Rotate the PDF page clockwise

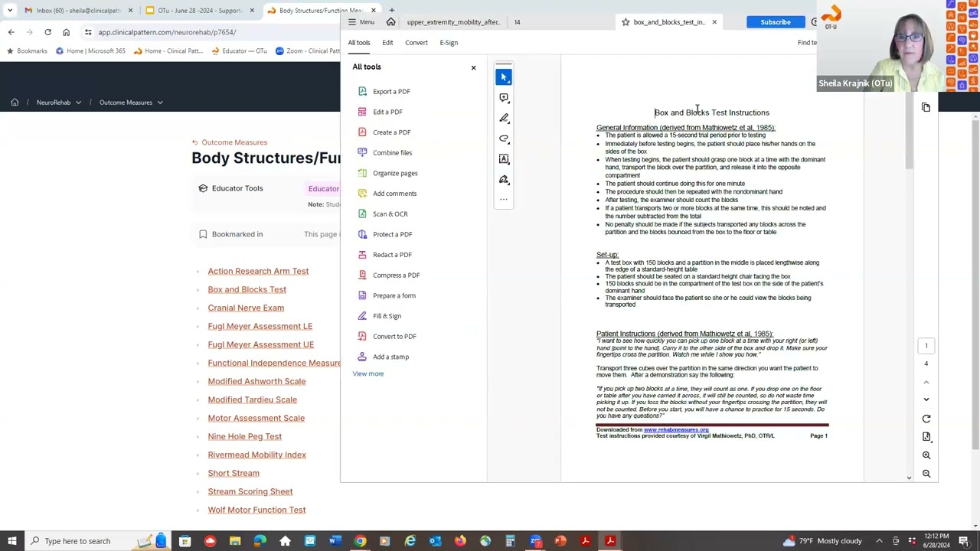[926, 419]
